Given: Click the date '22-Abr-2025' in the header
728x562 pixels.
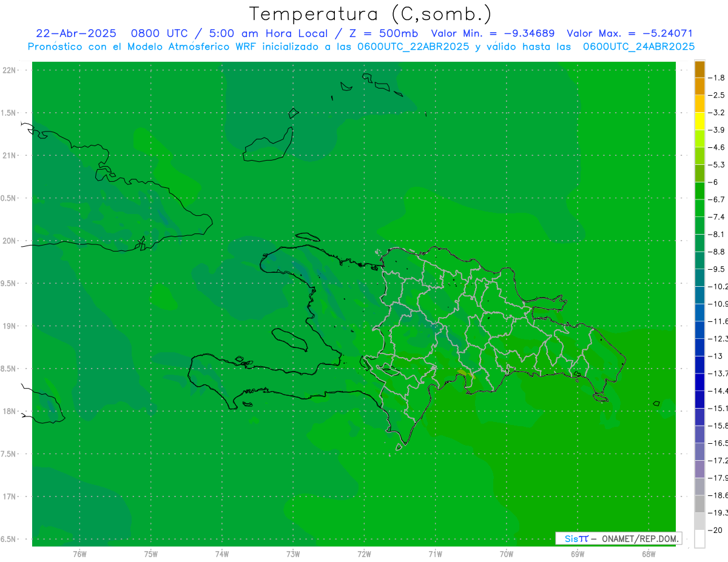Looking at the screenshot, I should click(x=76, y=33).
